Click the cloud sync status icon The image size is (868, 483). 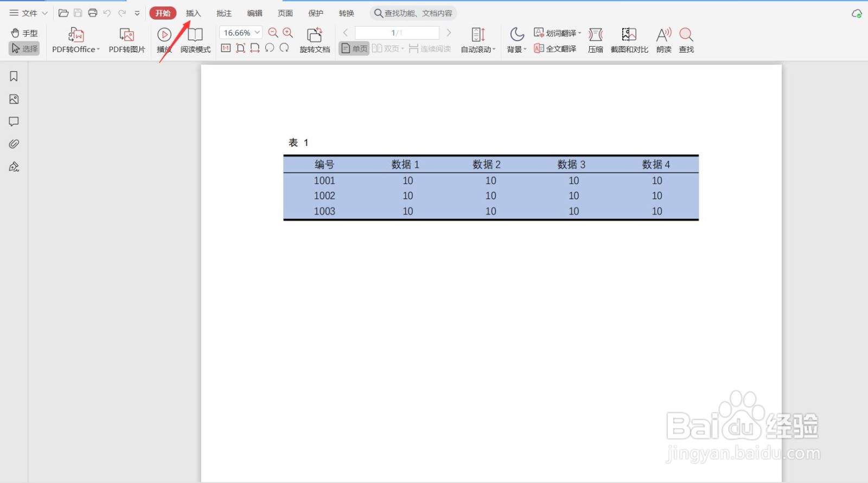point(857,14)
